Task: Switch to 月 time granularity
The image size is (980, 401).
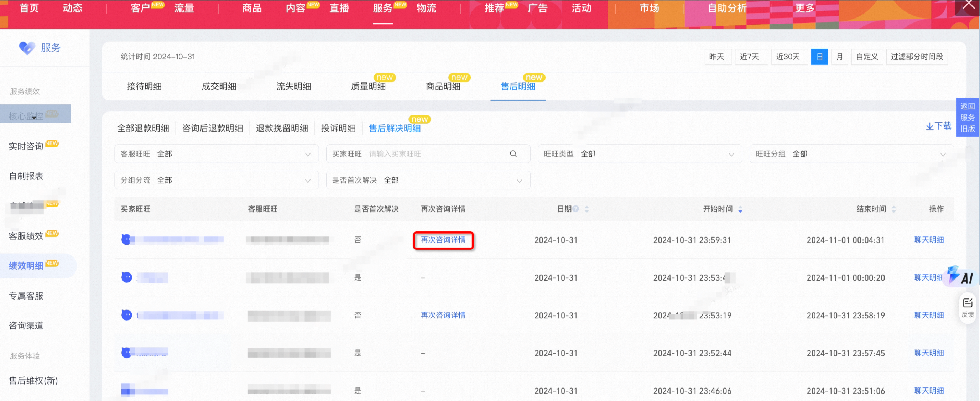Action: click(x=839, y=57)
